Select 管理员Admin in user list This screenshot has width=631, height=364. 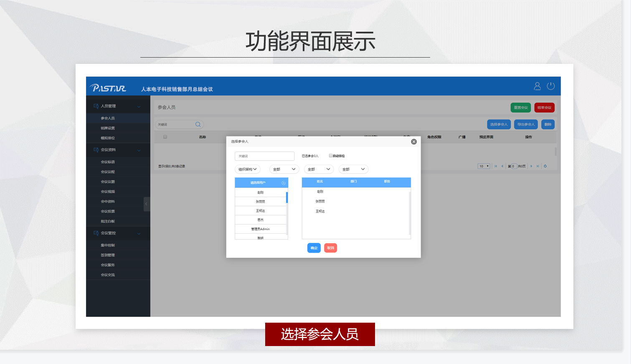pyautogui.click(x=261, y=229)
